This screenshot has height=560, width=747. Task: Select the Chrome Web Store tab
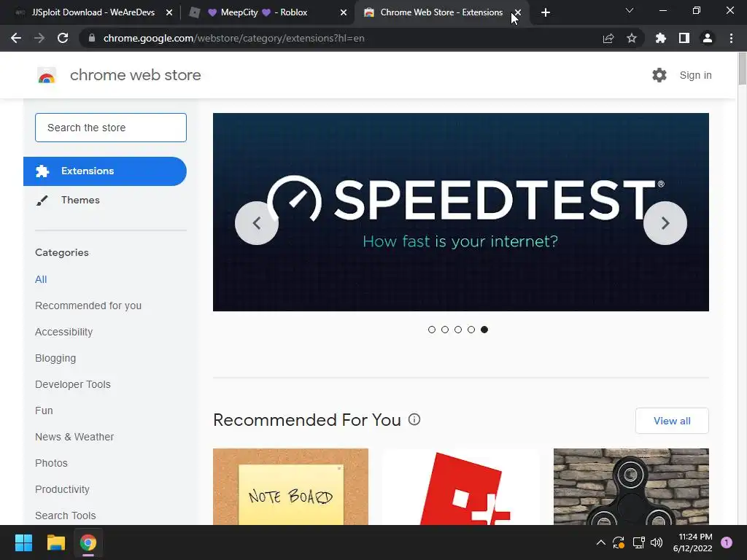coord(441,12)
